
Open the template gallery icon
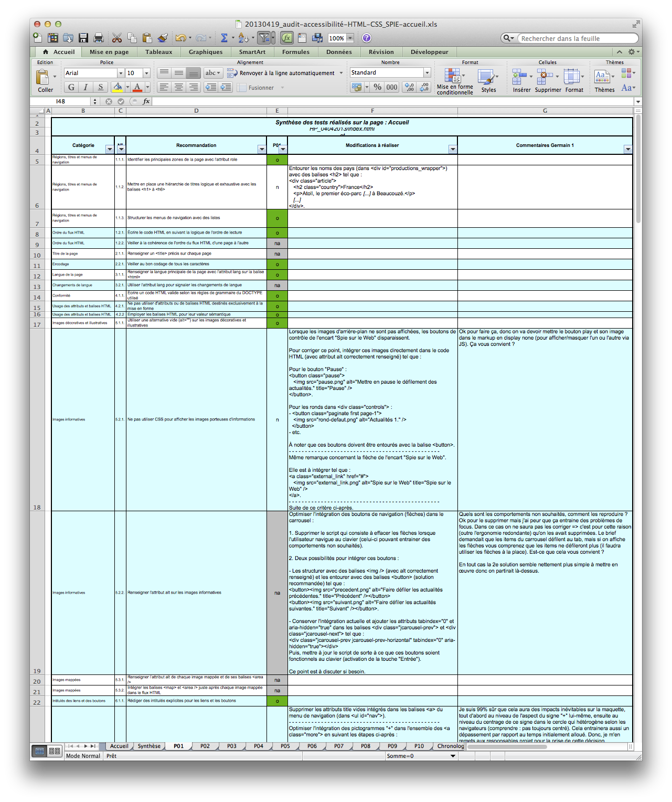click(x=52, y=38)
